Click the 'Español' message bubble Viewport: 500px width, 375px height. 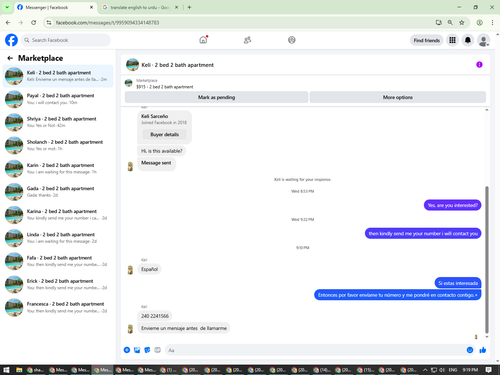149,269
